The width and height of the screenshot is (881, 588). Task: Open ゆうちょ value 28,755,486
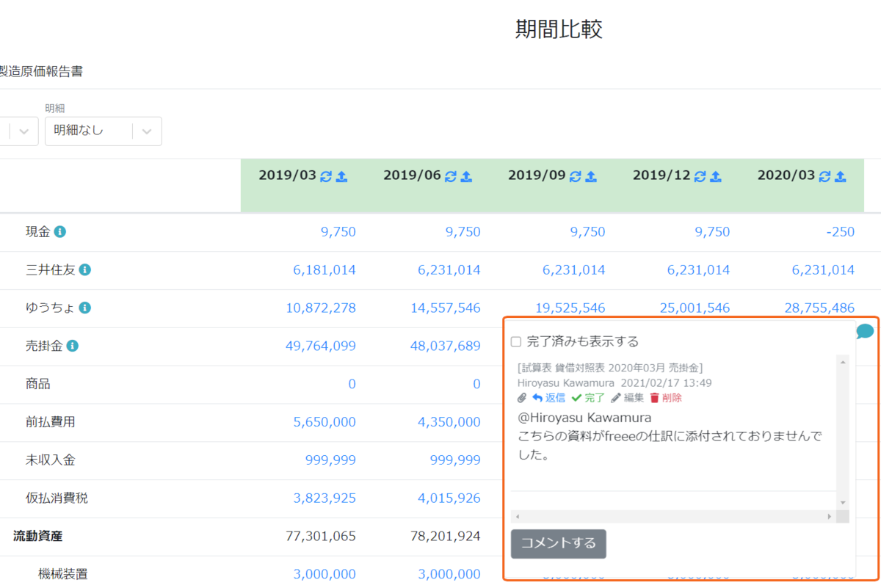click(820, 308)
